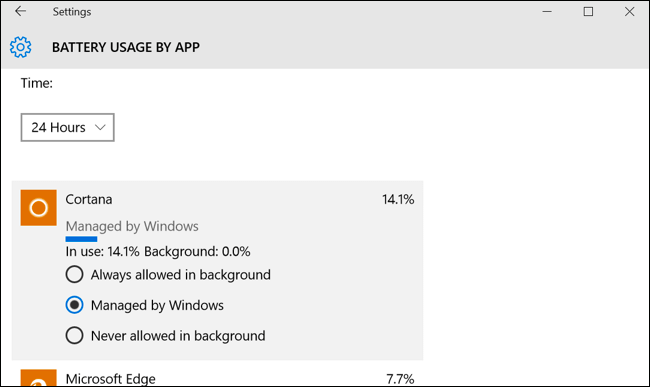This screenshot has height=387, width=650.
Task: Expand the Microsoft Edge entry
Action: pyautogui.click(x=217, y=378)
